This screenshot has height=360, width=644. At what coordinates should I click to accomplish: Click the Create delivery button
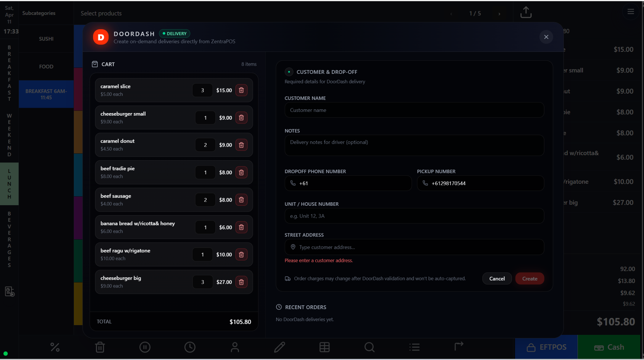coord(530,279)
